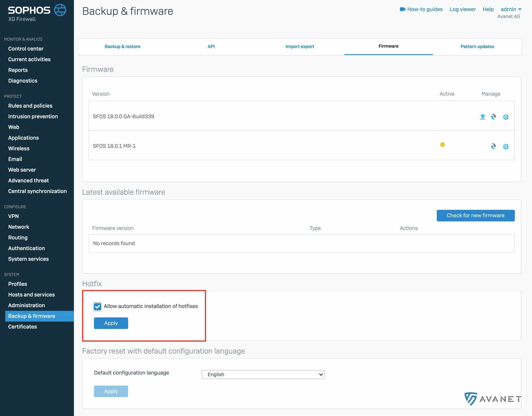Viewport: 532px width, 416px height.
Task: Click the How-to guides video camera icon
Action: tap(402, 9)
